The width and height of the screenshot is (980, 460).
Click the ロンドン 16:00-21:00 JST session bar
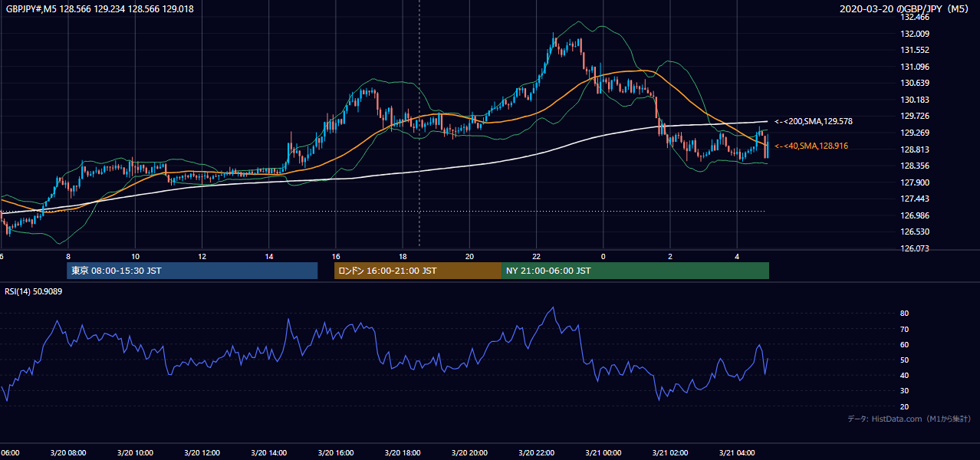(418, 271)
